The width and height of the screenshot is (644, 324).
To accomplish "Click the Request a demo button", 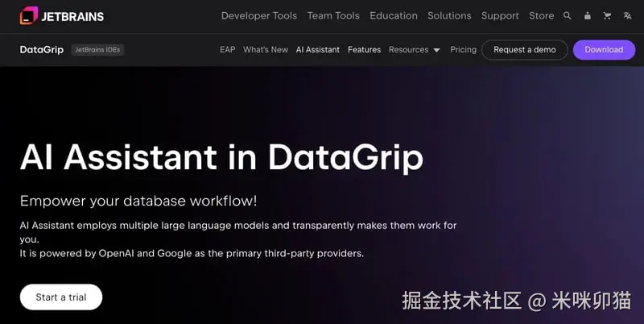I will tap(525, 50).
